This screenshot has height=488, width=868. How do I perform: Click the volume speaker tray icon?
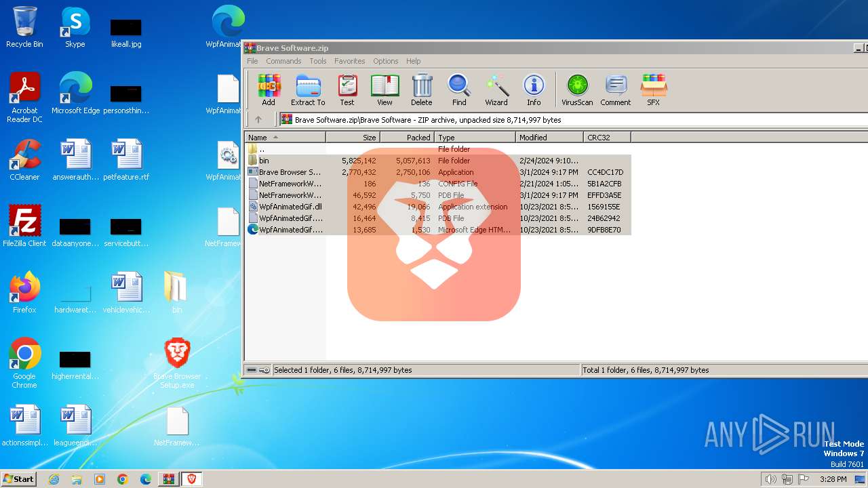770,479
